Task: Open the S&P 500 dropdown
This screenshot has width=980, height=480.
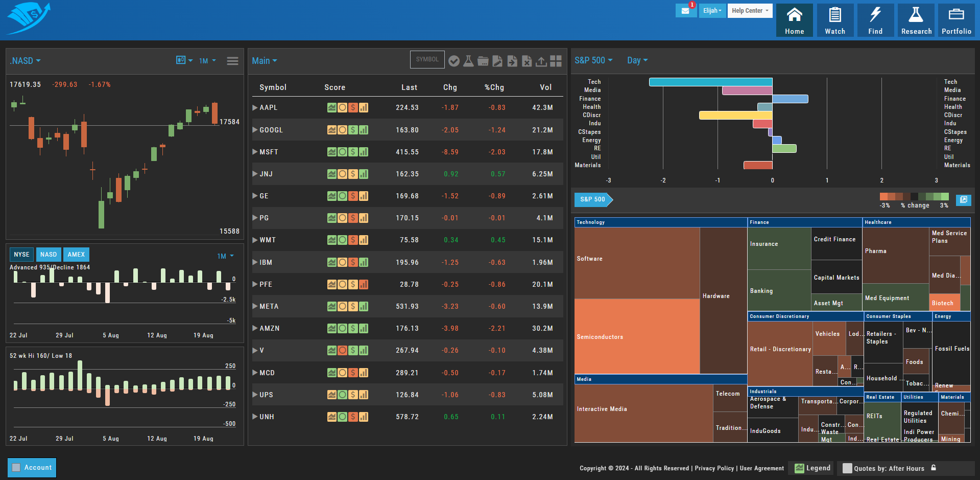Action: pyautogui.click(x=593, y=60)
